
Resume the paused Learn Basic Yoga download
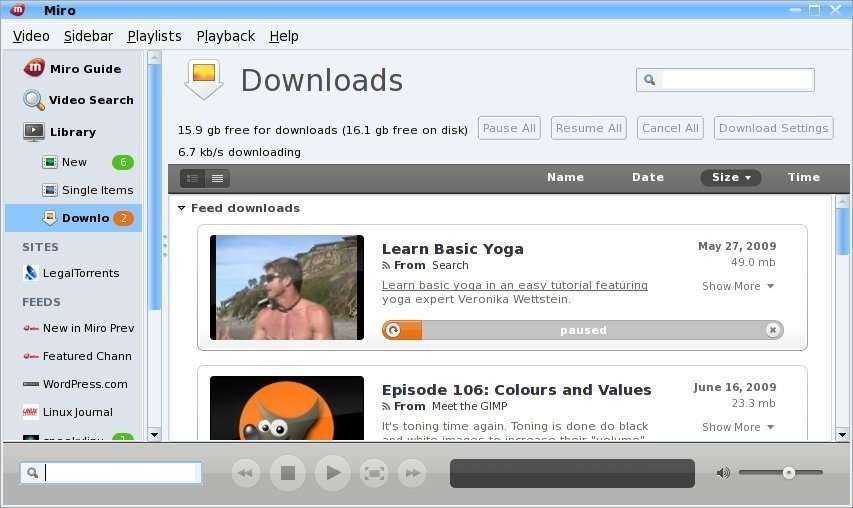tap(393, 330)
